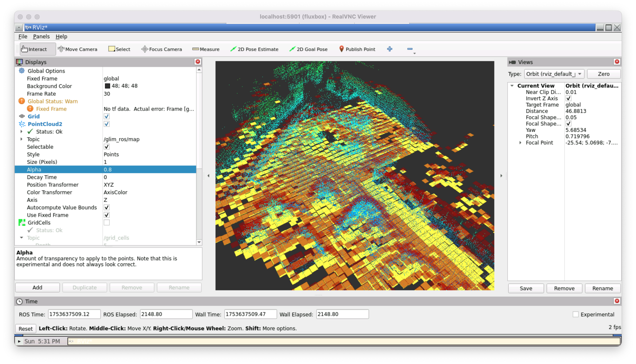Image resolution: width=636 pixels, height=364 pixels.
Task: Click the Zero view button
Action: pyautogui.click(x=604, y=74)
